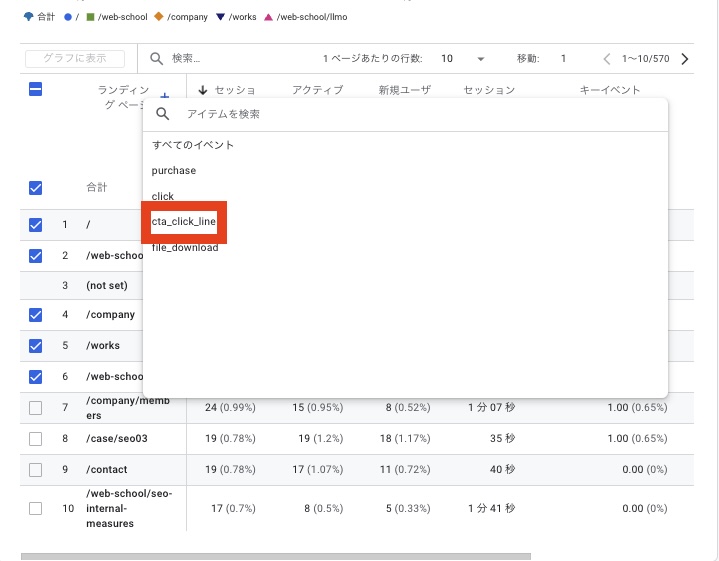Uncheck the checkbox for row 1 /

coord(35,225)
